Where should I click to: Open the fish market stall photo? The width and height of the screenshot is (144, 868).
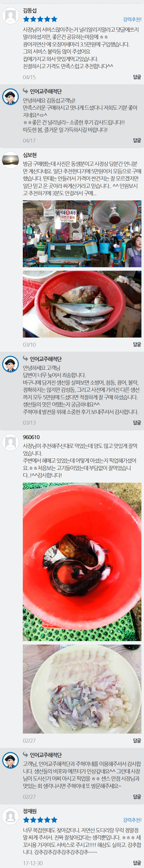click(x=82, y=234)
